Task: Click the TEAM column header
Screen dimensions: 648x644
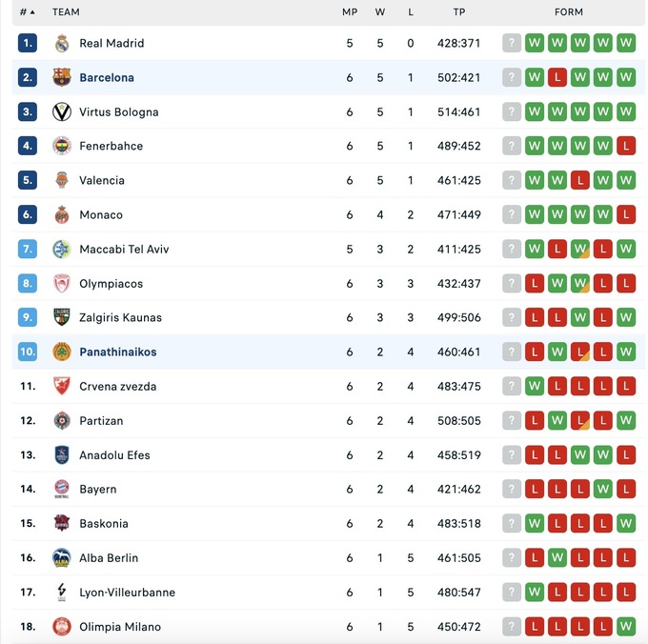Action: [66, 12]
